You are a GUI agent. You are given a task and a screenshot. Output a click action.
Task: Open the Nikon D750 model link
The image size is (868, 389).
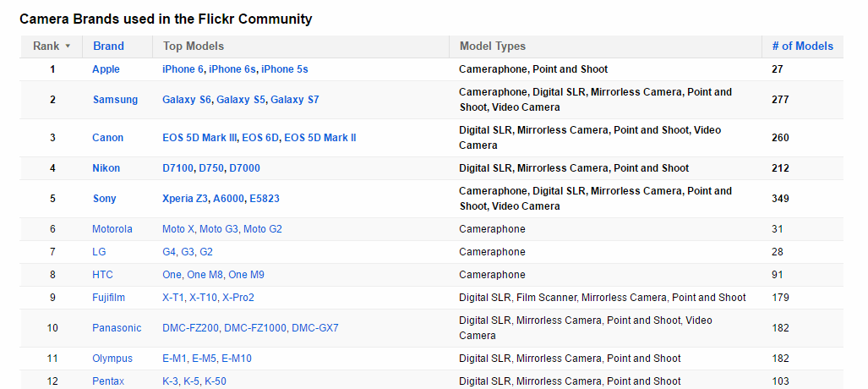211,168
